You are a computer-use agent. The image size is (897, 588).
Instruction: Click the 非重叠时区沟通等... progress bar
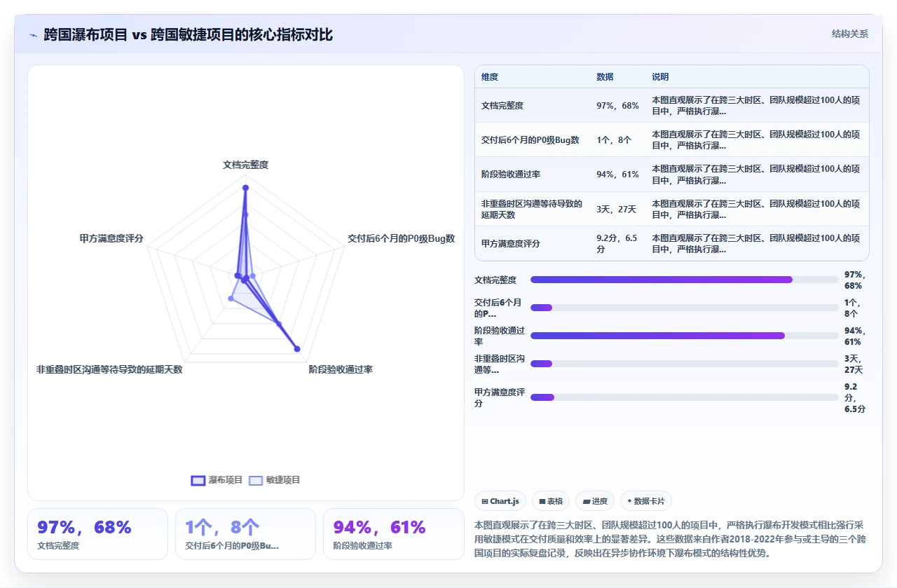(x=685, y=364)
